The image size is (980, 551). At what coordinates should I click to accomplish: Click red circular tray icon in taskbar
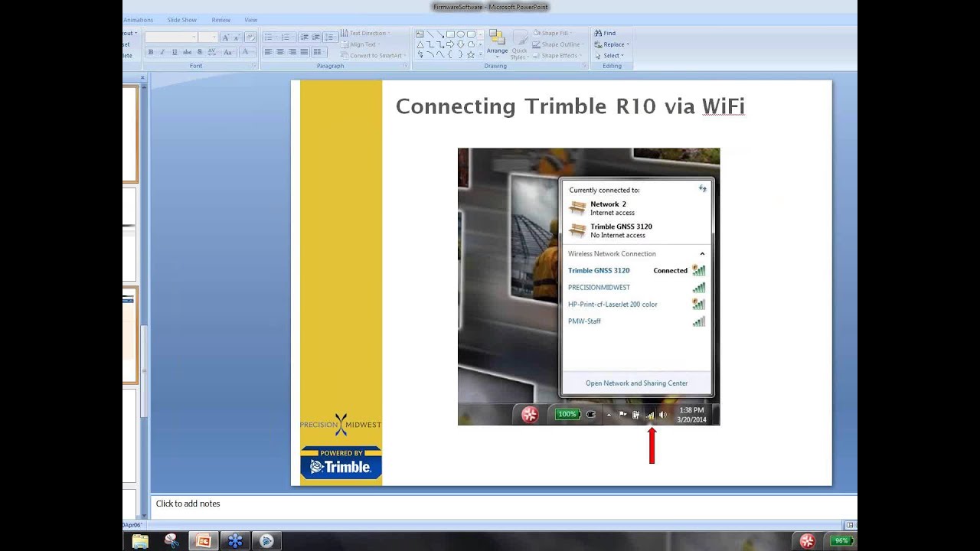(x=807, y=541)
